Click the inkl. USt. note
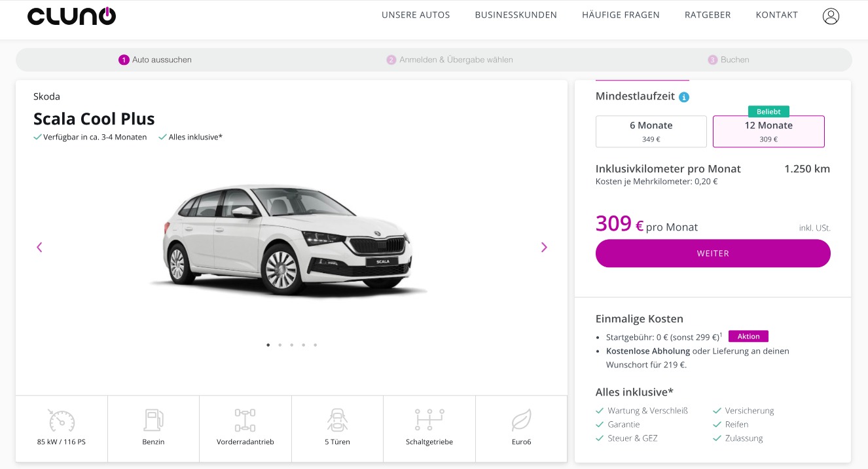 [x=815, y=228]
